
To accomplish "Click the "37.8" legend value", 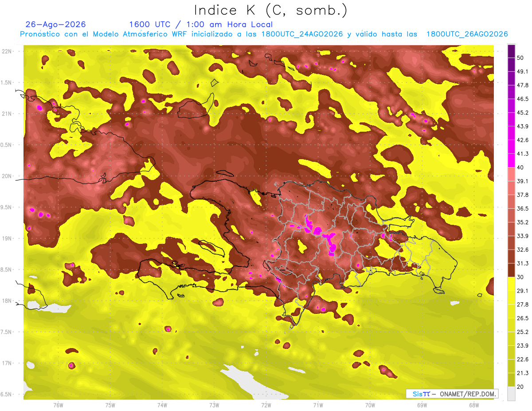I will pyautogui.click(x=522, y=195).
